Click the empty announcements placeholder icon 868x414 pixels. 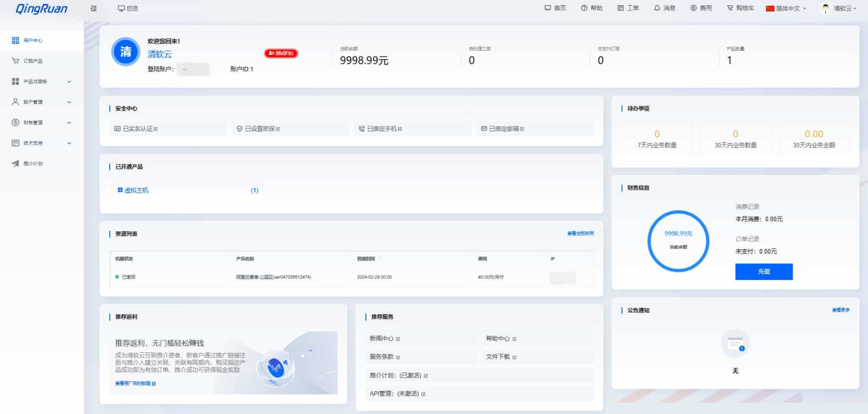(x=735, y=344)
